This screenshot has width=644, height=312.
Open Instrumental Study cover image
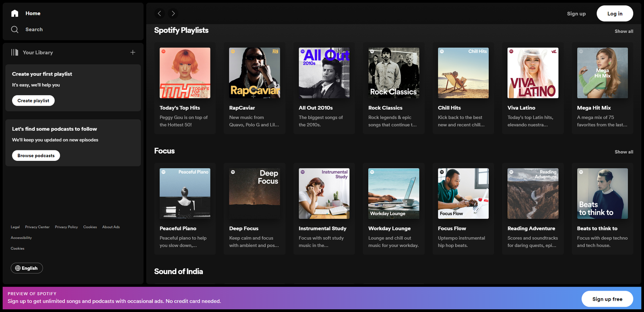(324, 193)
